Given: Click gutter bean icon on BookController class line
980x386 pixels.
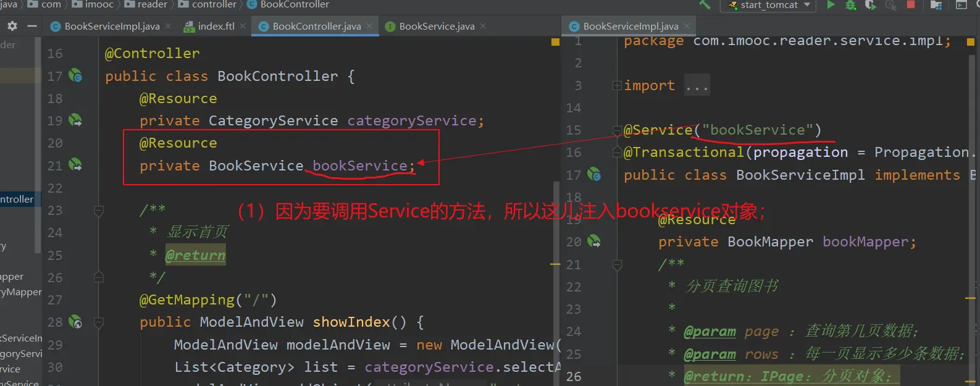Looking at the screenshot, I should click(75, 75).
